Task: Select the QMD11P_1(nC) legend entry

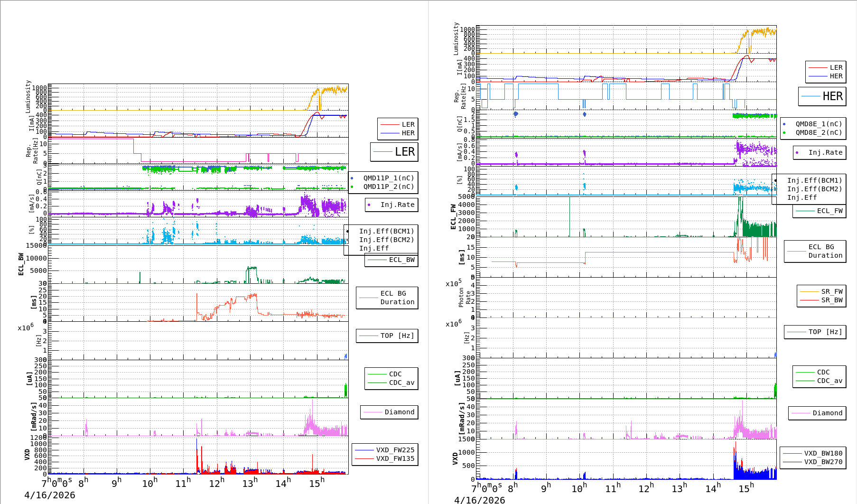Action: (x=388, y=178)
